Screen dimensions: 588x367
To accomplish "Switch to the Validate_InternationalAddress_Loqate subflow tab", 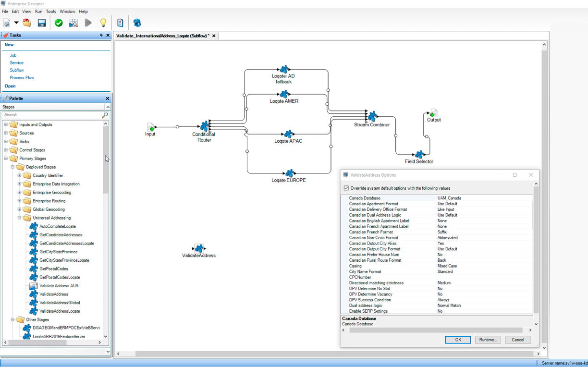I will [x=162, y=36].
